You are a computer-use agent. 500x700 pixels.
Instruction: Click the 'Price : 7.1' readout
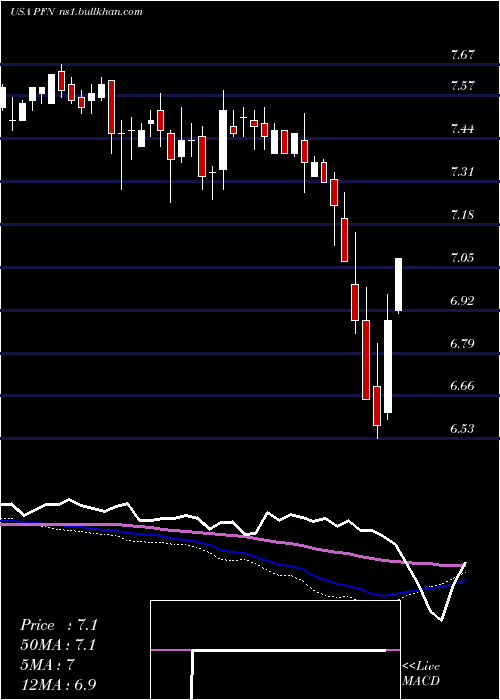[59, 625]
